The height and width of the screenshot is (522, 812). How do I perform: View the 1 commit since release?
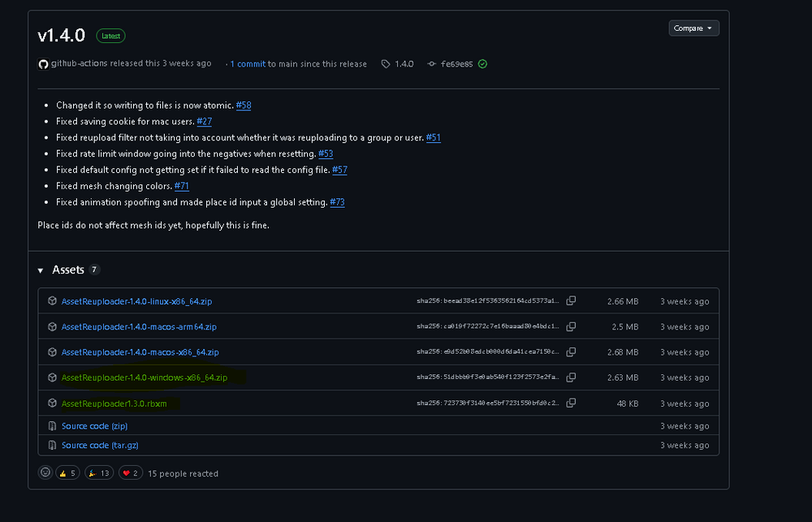[248, 64]
